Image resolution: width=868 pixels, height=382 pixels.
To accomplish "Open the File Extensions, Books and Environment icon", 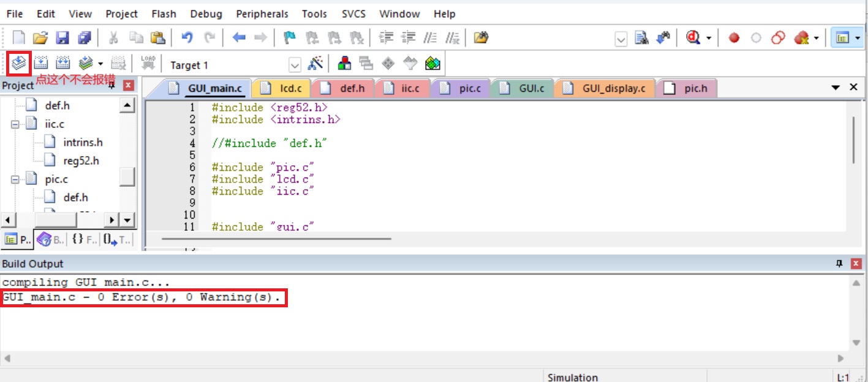I will [345, 63].
